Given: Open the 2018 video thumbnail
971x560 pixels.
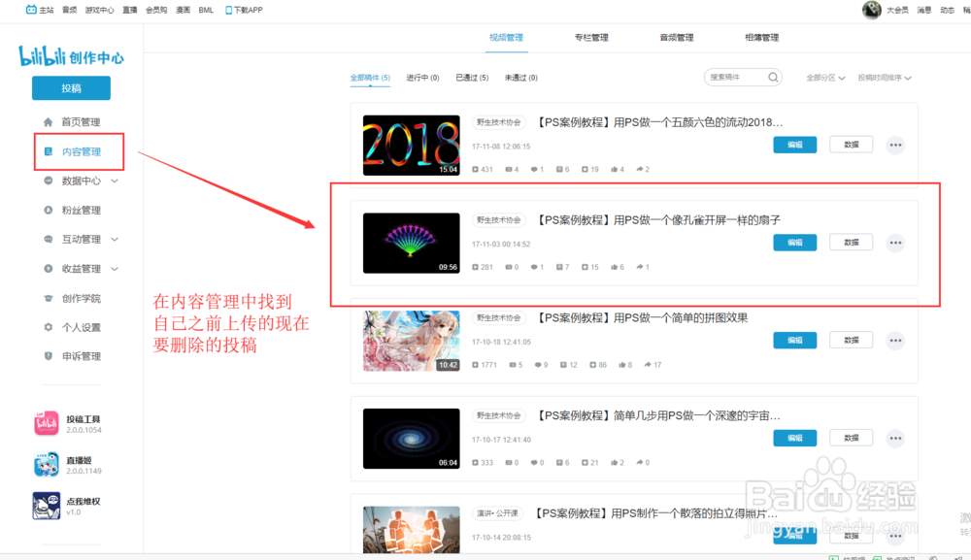Looking at the screenshot, I should [x=411, y=145].
